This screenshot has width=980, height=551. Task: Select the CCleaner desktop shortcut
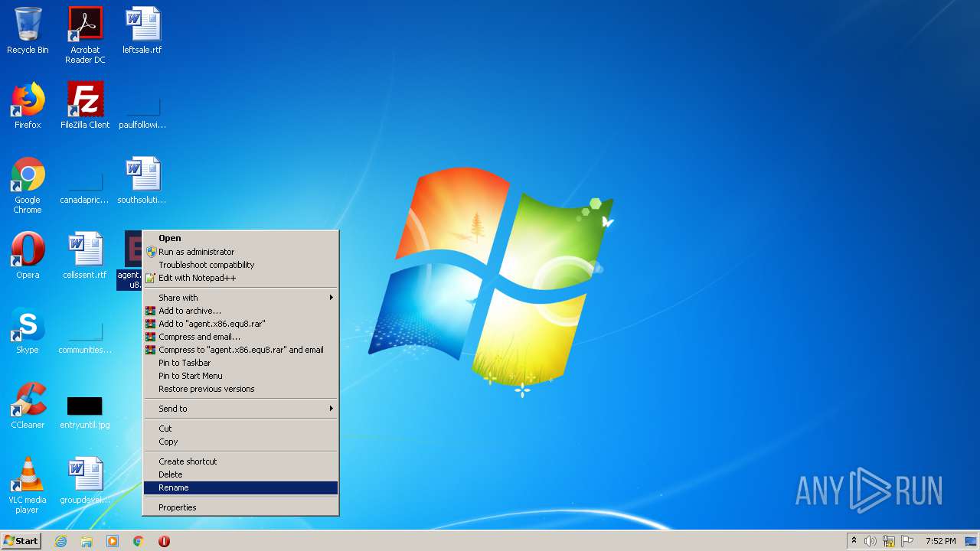click(28, 406)
